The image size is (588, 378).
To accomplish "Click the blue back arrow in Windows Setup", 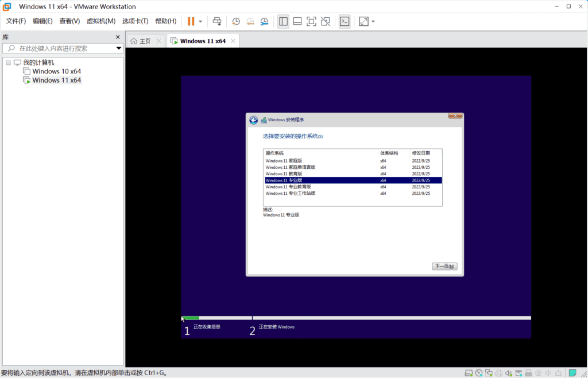I will (x=254, y=120).
